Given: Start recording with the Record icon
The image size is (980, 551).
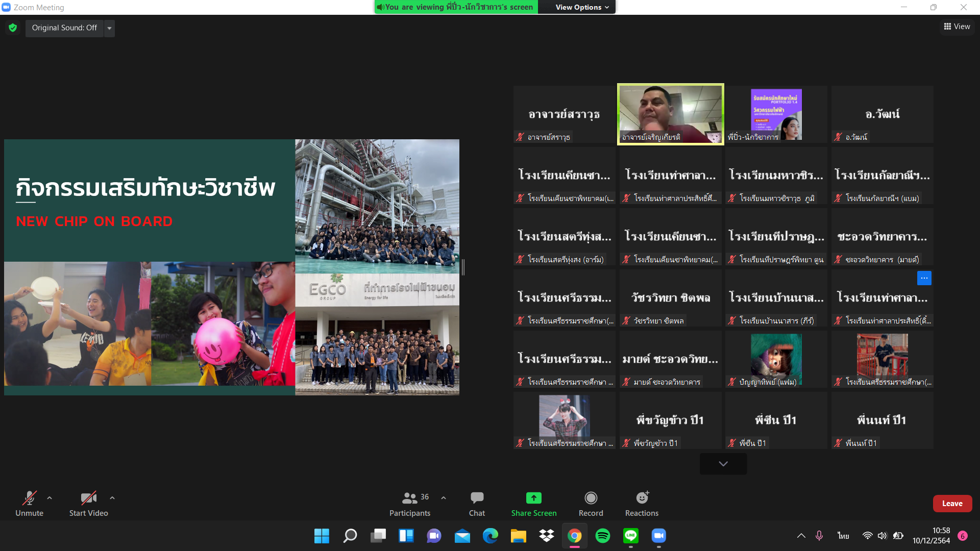Looking at the screenshot, I should [591, 498].
